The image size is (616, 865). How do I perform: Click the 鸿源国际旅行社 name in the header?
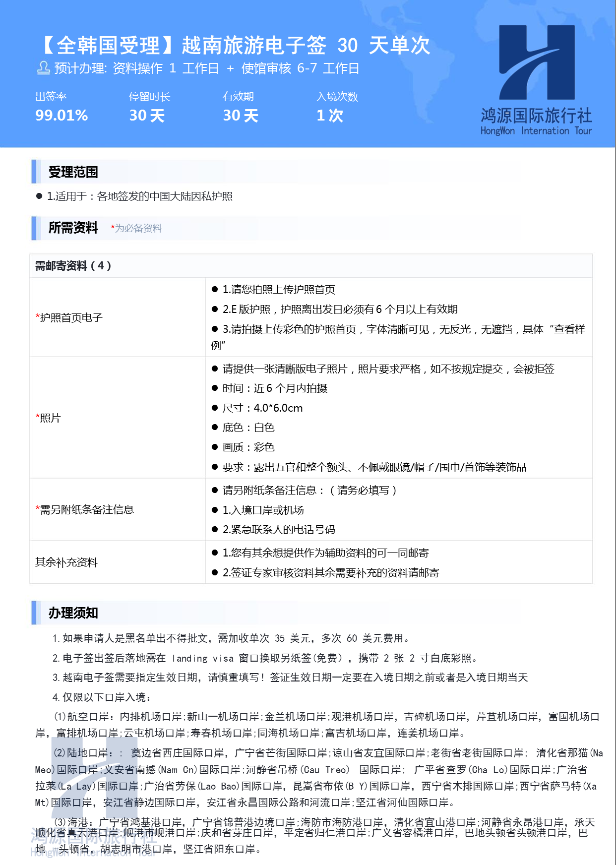coord(536,116)
